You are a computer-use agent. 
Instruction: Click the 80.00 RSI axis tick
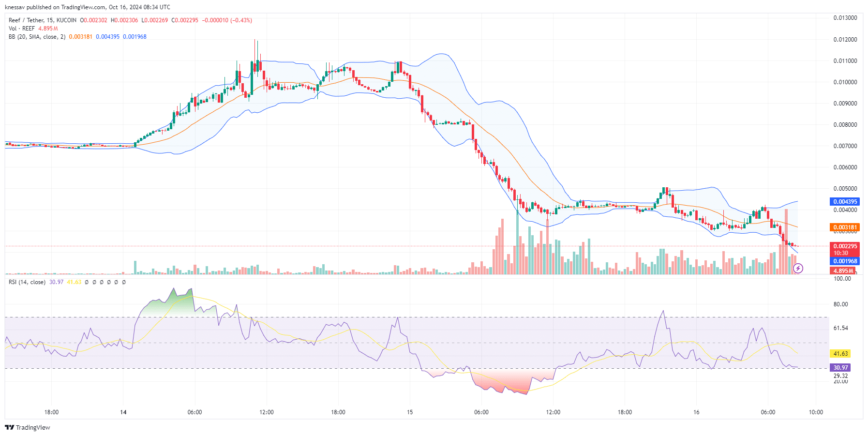pyautogui.click(x=840, y=304)
